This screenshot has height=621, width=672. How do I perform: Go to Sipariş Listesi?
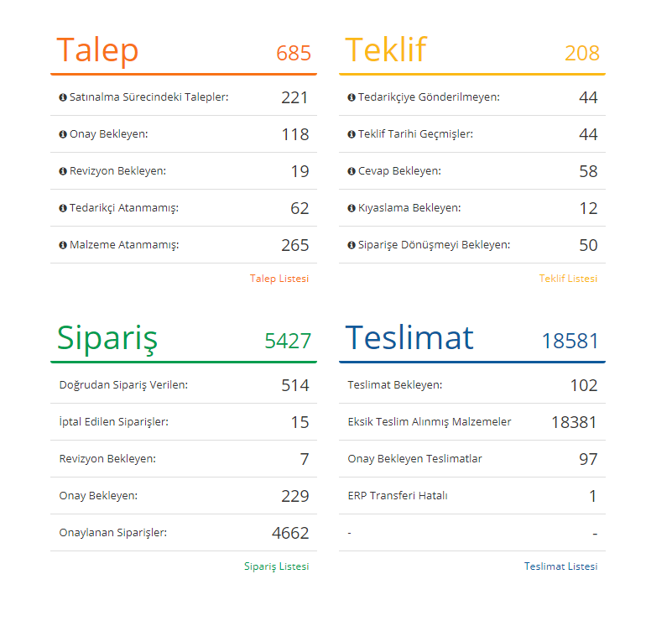276,566
